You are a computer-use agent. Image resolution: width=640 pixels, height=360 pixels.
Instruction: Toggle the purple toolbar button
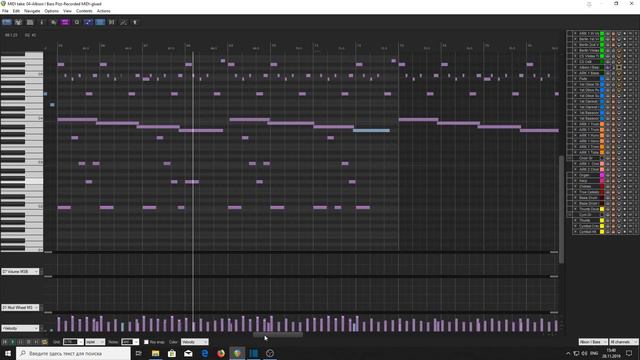pyautogui.click(x=65, y=22)
